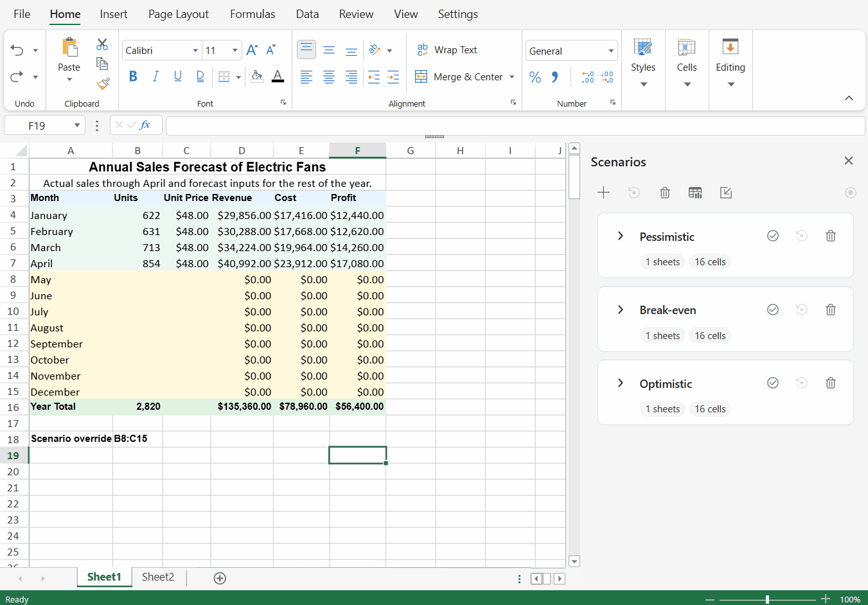Apply Comma style format icon

554,77
